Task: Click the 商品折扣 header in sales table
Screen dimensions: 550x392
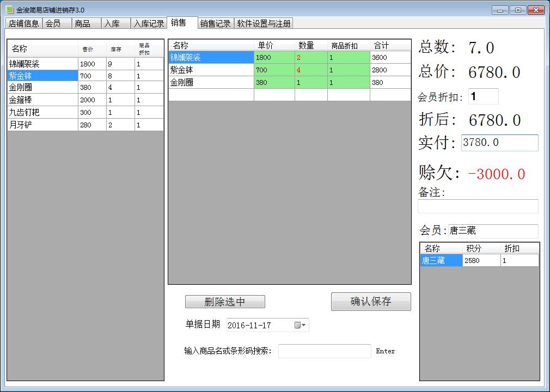Action: 349,45
